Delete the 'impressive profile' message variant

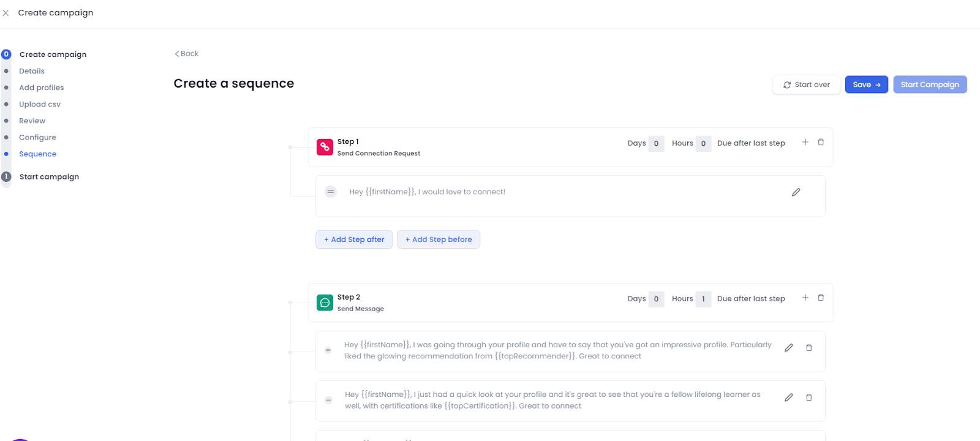coord(809,348)
